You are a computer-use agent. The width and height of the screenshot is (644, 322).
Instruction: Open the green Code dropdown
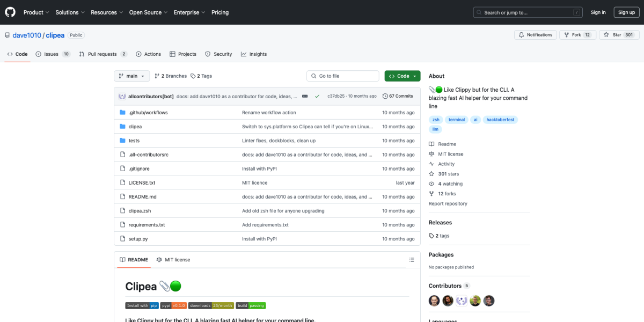tap(402, 76)
